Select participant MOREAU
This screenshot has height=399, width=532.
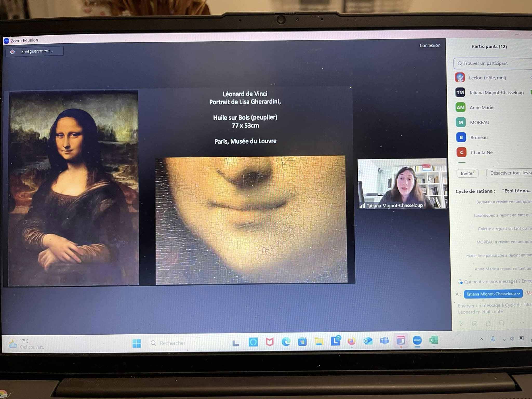(x=480, y=122)
